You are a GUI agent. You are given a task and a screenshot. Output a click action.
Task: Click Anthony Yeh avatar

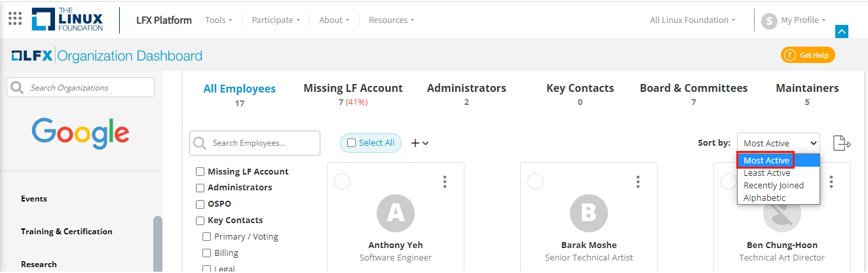coord(396,212)
